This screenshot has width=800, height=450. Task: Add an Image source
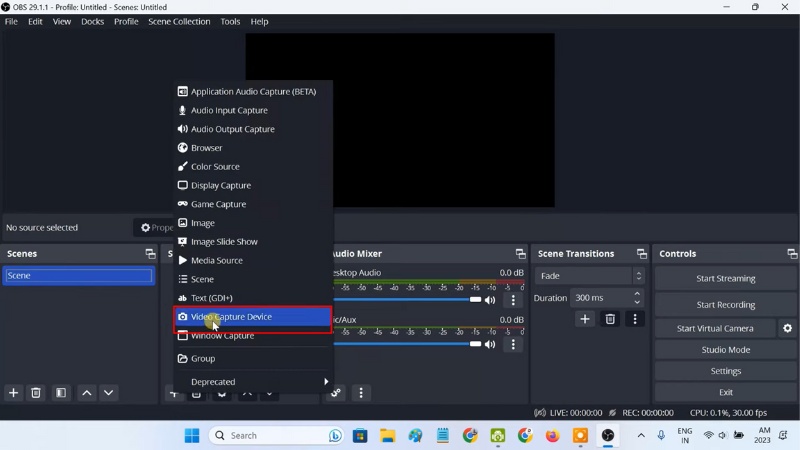click(253, 223)
